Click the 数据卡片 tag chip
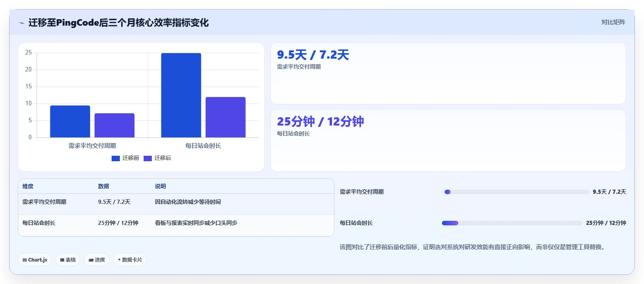This screenshot has width=644, height=284. tap(130, 260)
